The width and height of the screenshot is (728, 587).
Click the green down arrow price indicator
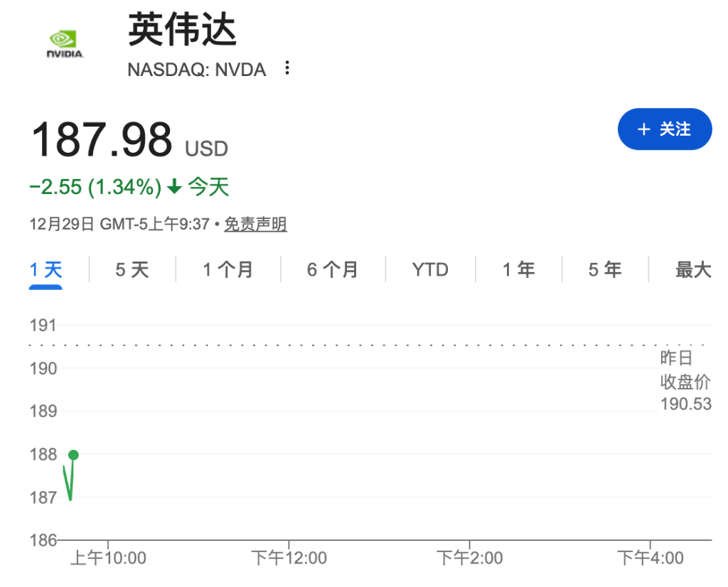[174, 188]
